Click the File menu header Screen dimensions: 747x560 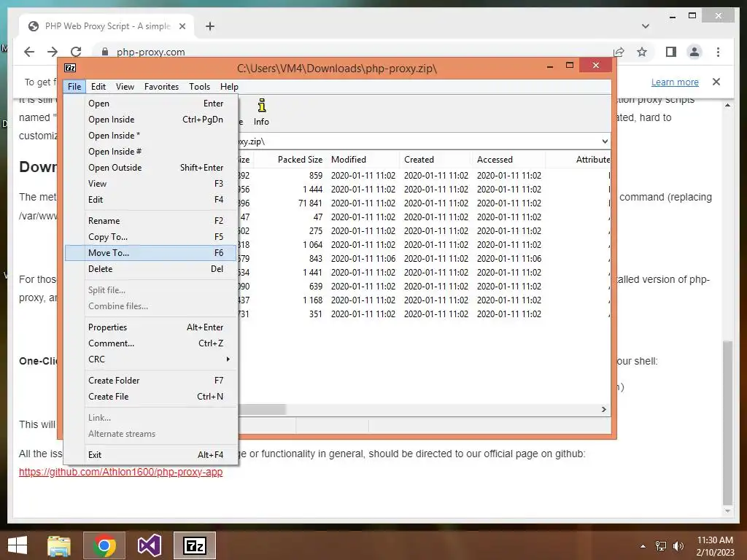click(x=74, y=87)
